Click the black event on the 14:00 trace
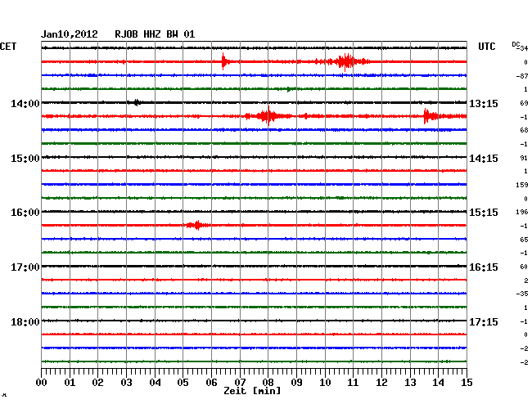Image resolution: width=532 pixels, height=404 pixels. click(137, 102)
